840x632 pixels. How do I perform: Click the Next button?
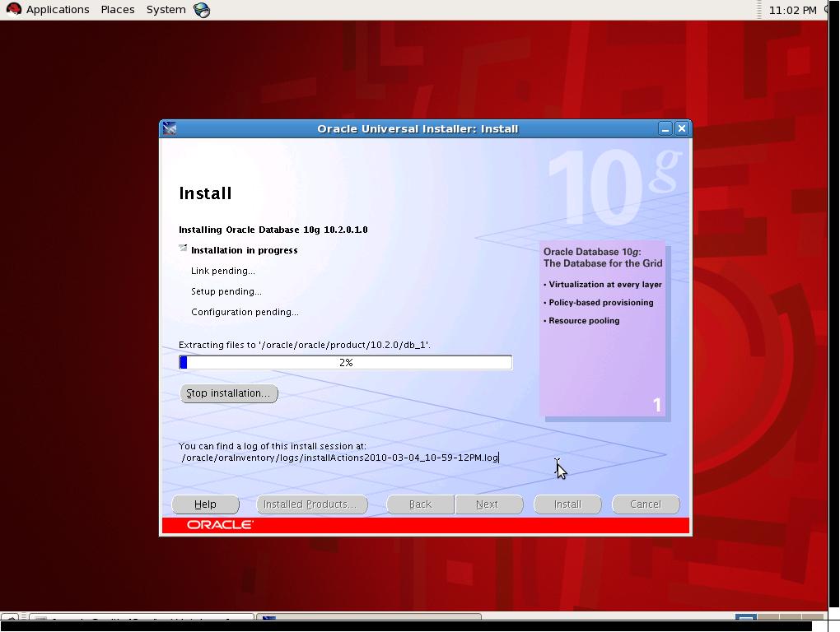489,504
